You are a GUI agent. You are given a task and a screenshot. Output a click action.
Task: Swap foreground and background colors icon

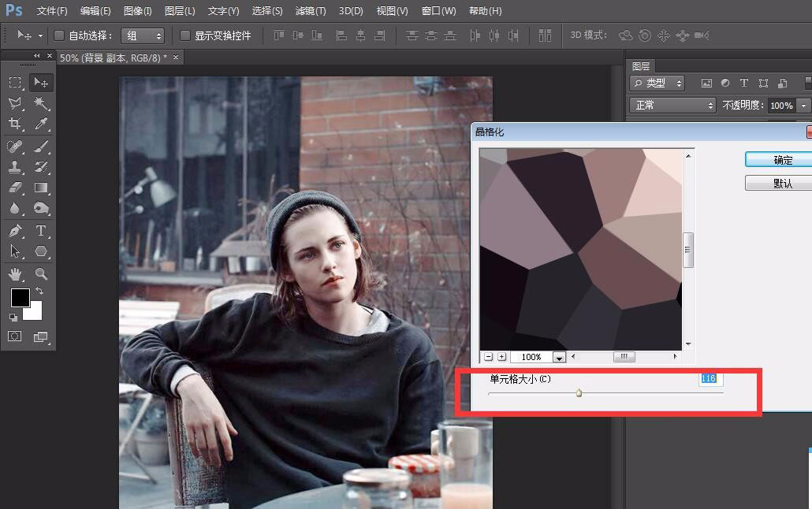(x=39, y=292)
